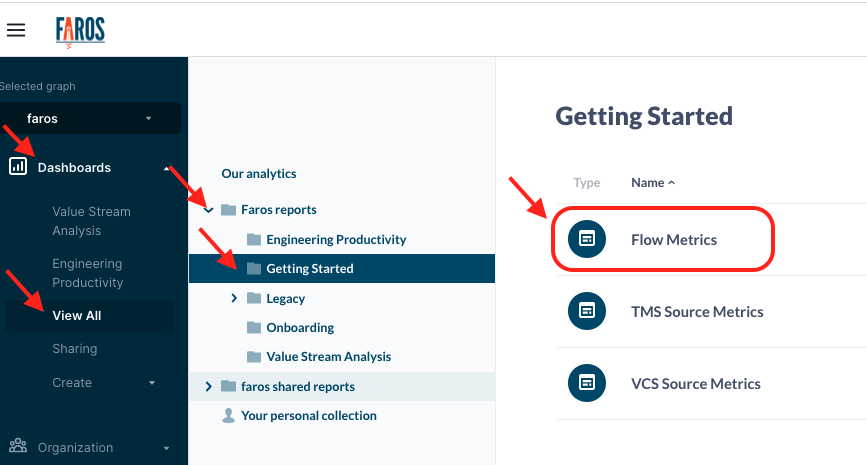Open Dashboards sidebar label

pos(74,168)
